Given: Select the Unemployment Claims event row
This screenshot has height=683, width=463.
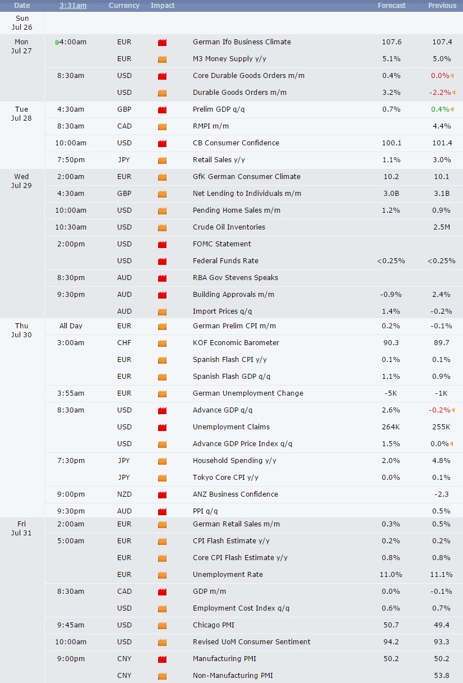Looking at the screenshot, I should pos(253,427).
